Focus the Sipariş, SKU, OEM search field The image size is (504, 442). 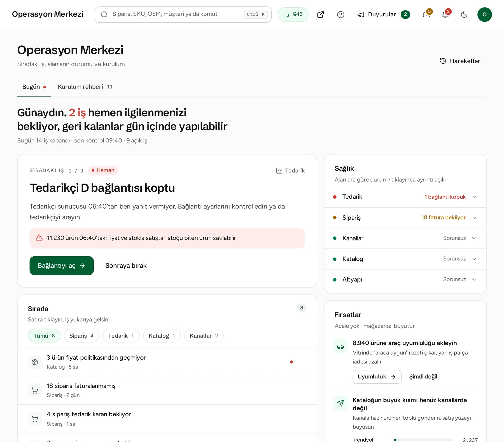[183, 15]
